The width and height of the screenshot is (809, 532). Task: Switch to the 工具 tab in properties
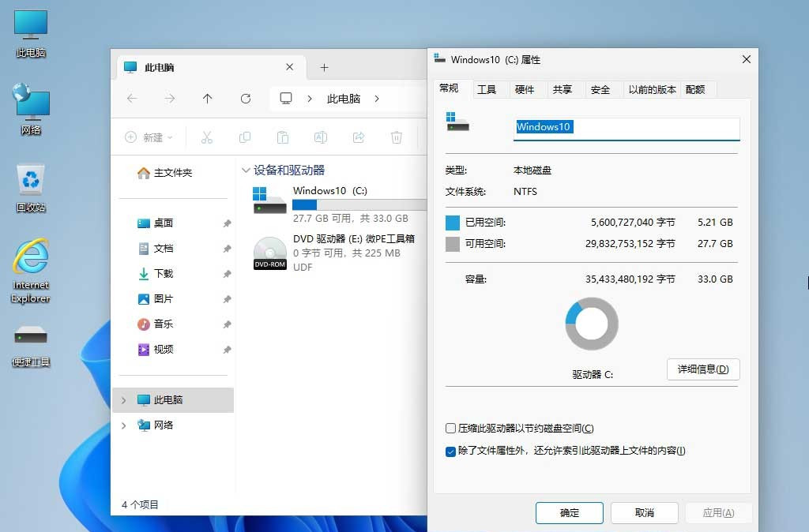489,89
